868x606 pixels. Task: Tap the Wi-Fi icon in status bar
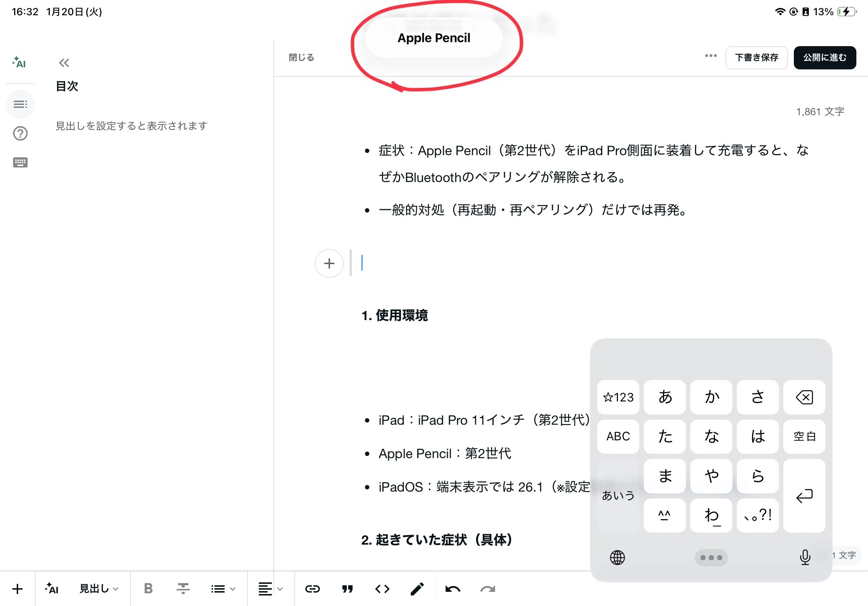pyautogui.click(x=780, y=12)
